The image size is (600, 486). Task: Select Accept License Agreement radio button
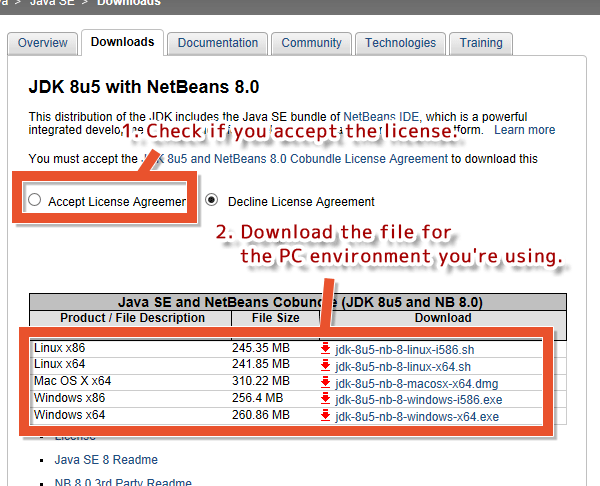34,200
